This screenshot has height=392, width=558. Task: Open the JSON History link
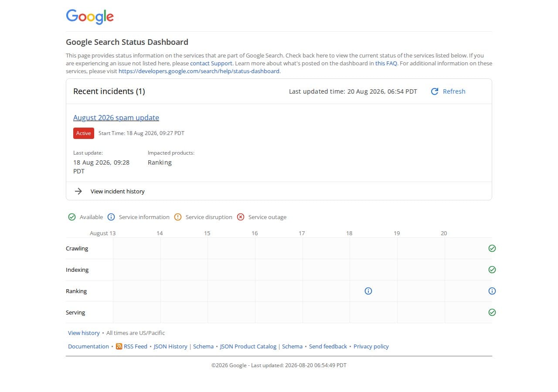click(x=170, y=346)
